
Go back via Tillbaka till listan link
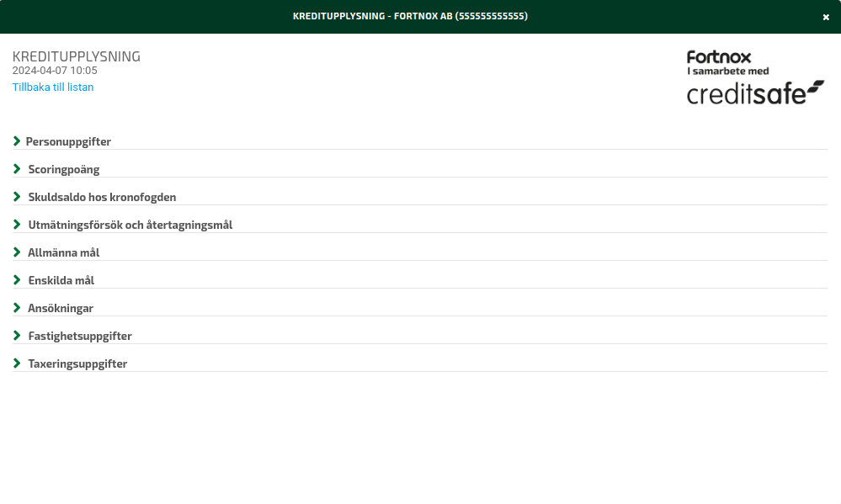(53, 87)
